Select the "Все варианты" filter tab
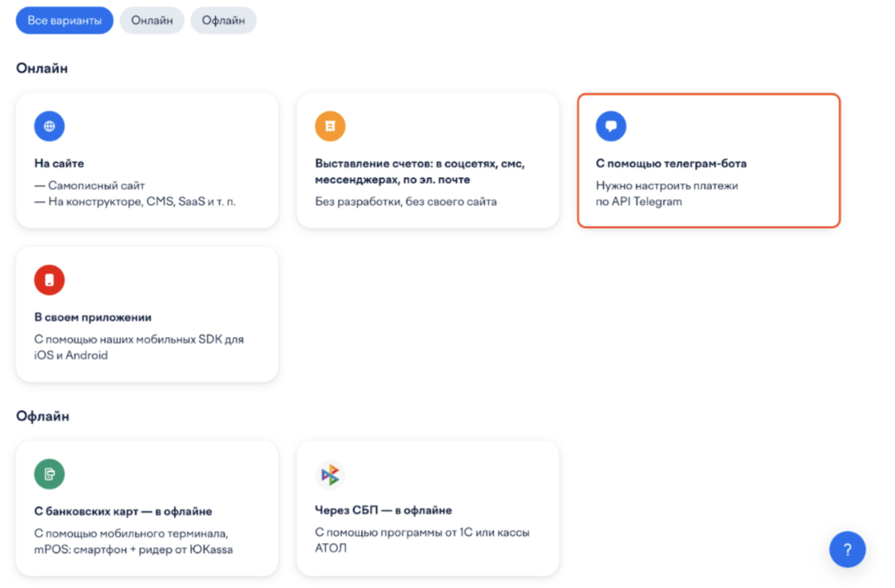This screenshot has height=588, width=895. point(65,20)
